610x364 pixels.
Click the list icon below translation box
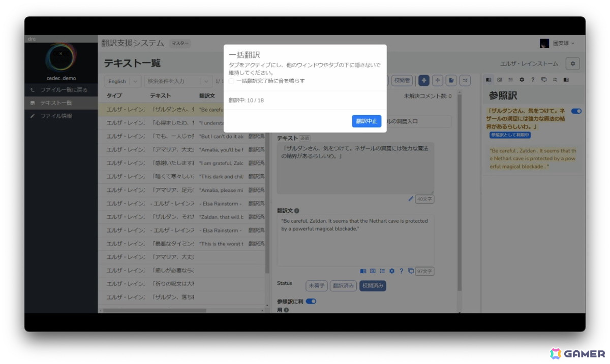pyautogui.click(x=382, y=271)
